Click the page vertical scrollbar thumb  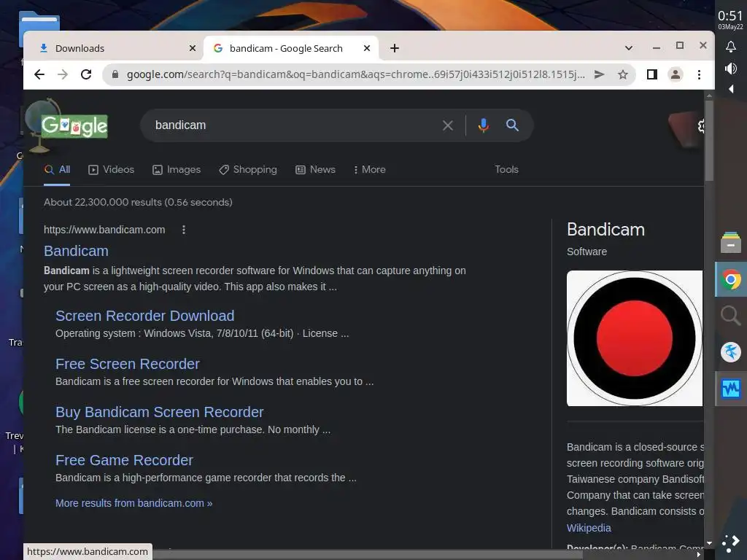[x=709, y=141]
